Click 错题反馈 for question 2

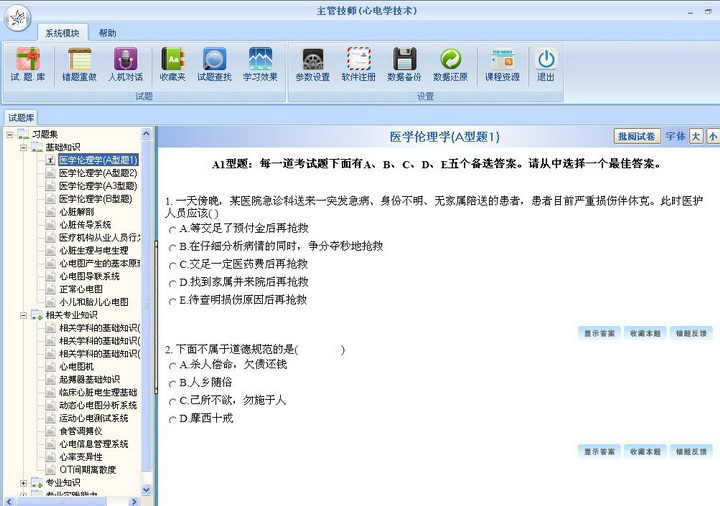pyautogui.click(x=691, y=452)
